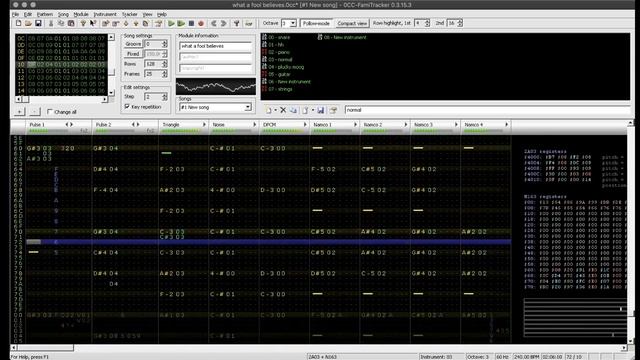Increase the Step value stepper
The width and height of the screenshot is (640, 360).
[x=164, y=95]
